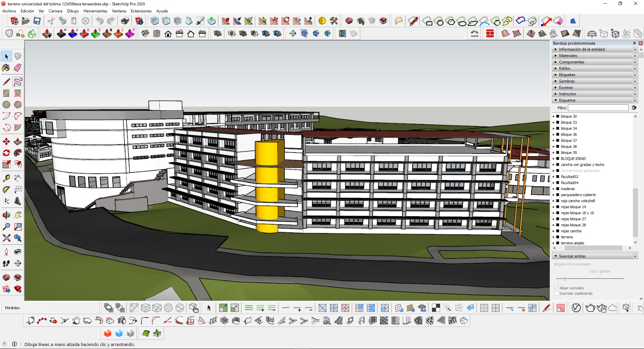Open the Extensiones menu
The width and height of the screenshot is (644, 349).
coord(141,11)
